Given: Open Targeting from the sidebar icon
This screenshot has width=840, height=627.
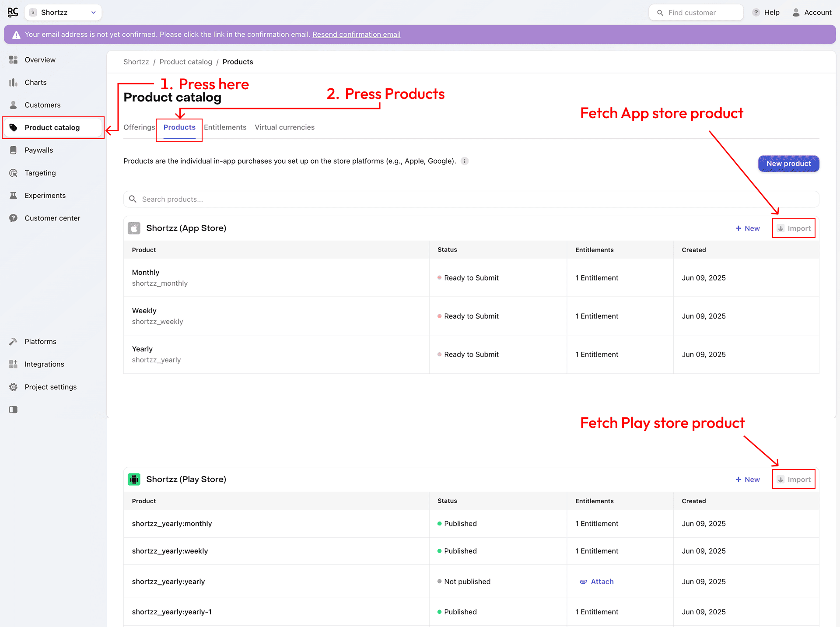Looking at the screenshot, I should [x=13, y=173].
